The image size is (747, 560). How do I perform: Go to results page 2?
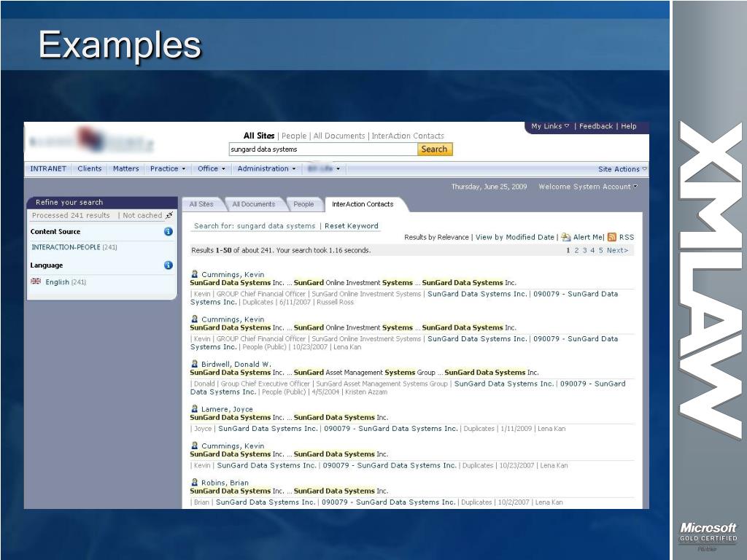[576, 251]
